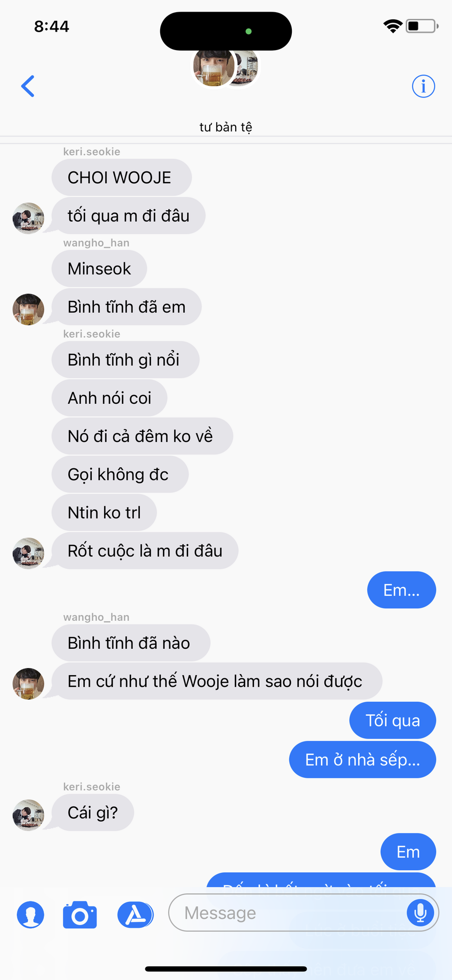Tap the contact silhouette icon
The width and height of the screenshot is (452, 980).
31,914
